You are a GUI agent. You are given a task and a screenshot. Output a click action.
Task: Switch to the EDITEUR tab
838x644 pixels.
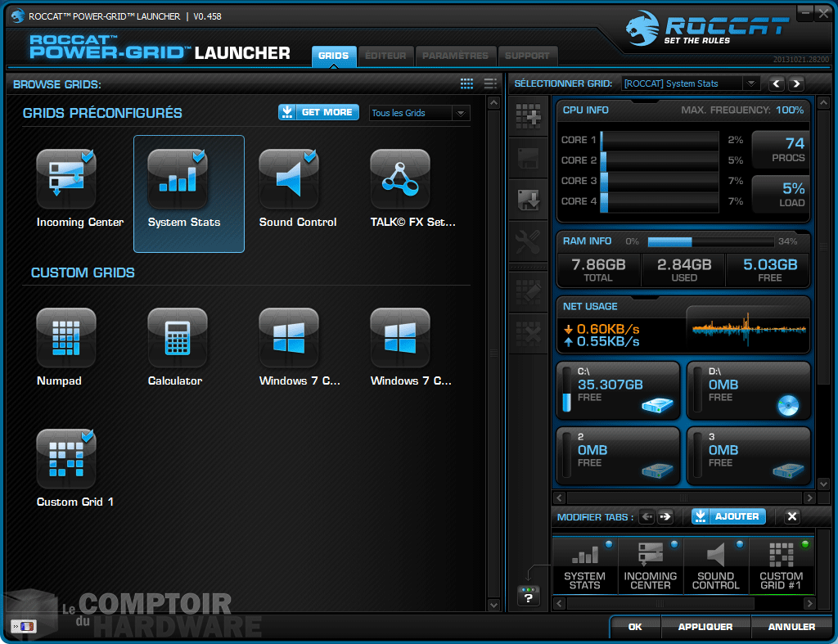[386, 56]
